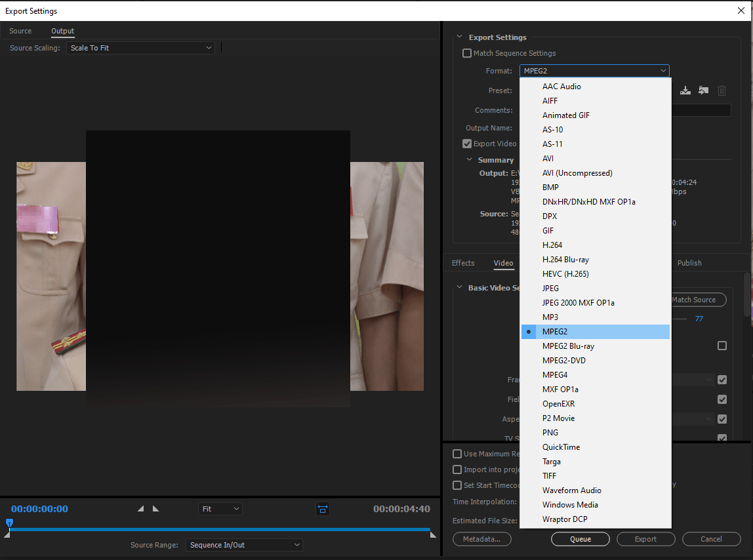This screenshot has height=560, width=753.
Task: Enable Set Start Timecode checkbox
Action: tap(457, 485)
